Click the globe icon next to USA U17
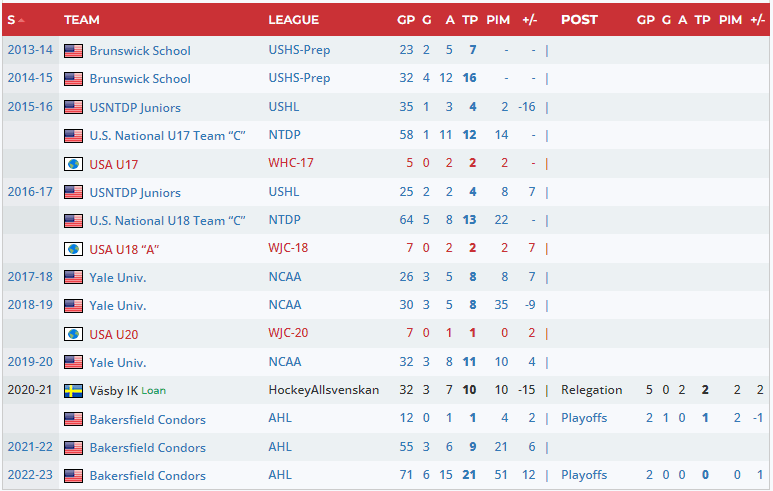 point(73,164)
